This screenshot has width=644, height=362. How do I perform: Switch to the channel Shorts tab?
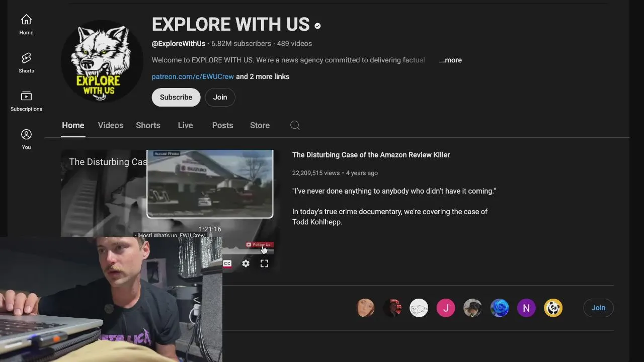tap(148, 125)
